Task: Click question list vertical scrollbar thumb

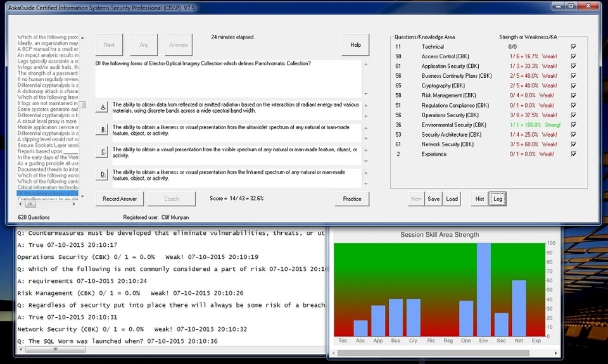Action: point(82,104)
